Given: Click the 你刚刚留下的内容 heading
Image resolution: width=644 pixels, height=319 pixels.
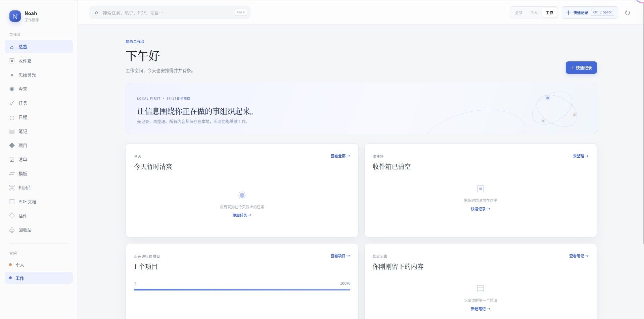Looking at the screenshot, I should tap(398, 267).
